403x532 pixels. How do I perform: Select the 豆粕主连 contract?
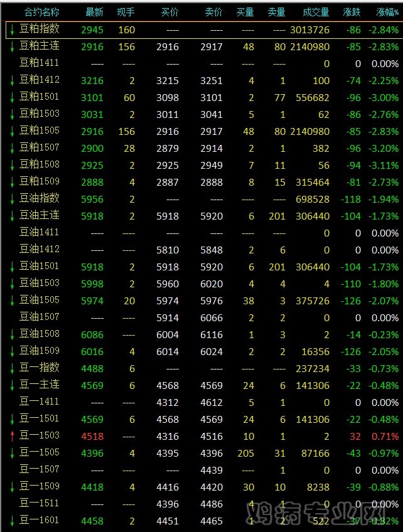tap(39, 46)
